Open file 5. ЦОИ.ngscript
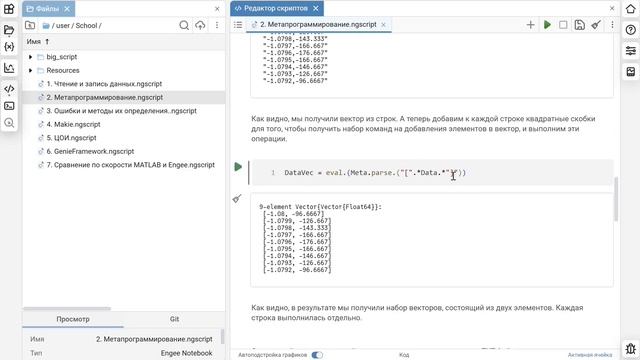This screenshot has width=640, height=360. tap(71, 138)
